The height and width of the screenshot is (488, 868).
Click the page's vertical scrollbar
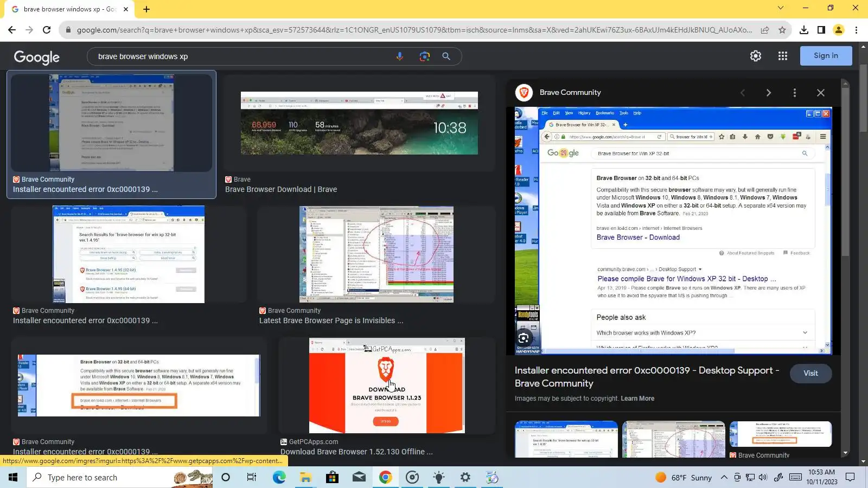(864, 98)
